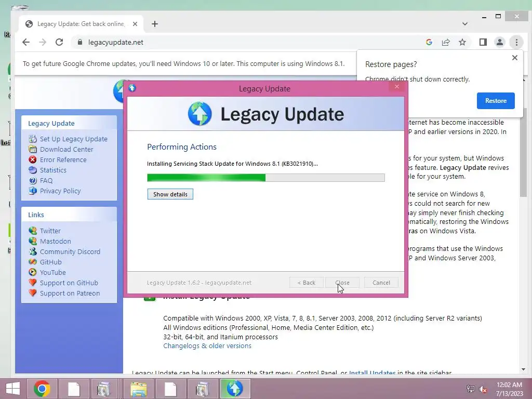Open Community Discord link
The height and width of the screenshot is (399, 532).
click(x=70, y=252)
